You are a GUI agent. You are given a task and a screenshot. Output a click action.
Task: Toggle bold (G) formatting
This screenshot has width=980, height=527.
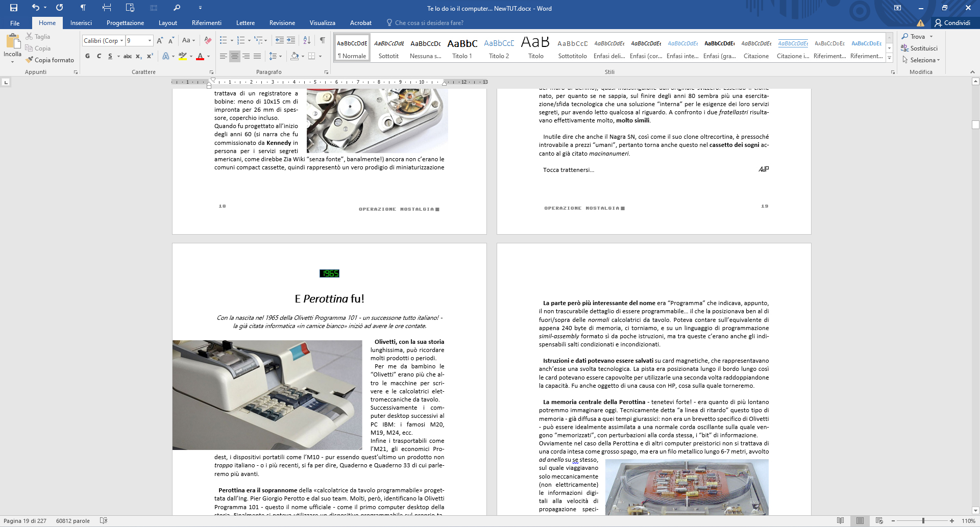pos(88,56)
